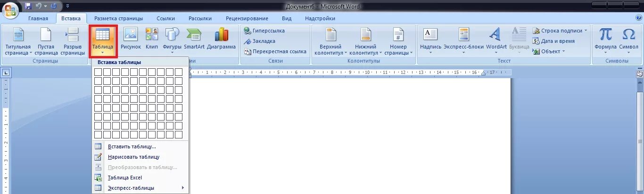Viewport: 644px width, 194px height.
Task: Expand the Экспресс-таблицы submenu
Action: pos(140,188)
